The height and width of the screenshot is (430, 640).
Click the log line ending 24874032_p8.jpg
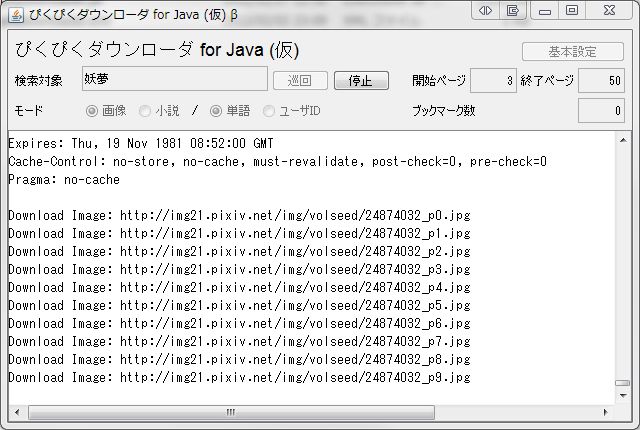pos(240,359)
